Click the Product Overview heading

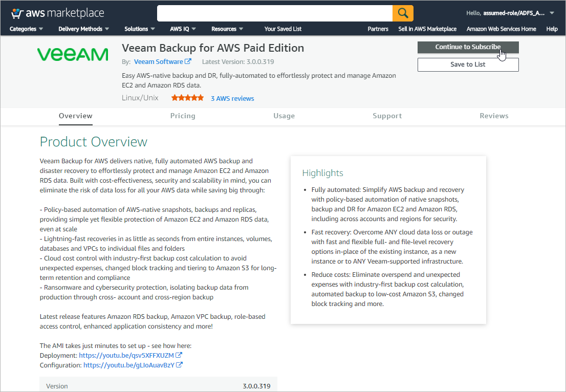click(94, 142)
